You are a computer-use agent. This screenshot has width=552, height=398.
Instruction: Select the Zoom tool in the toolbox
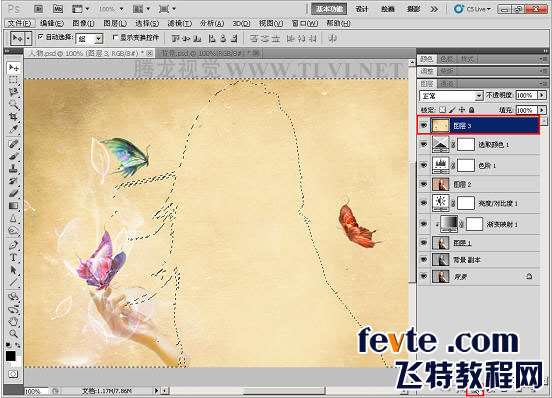[13, 333]
